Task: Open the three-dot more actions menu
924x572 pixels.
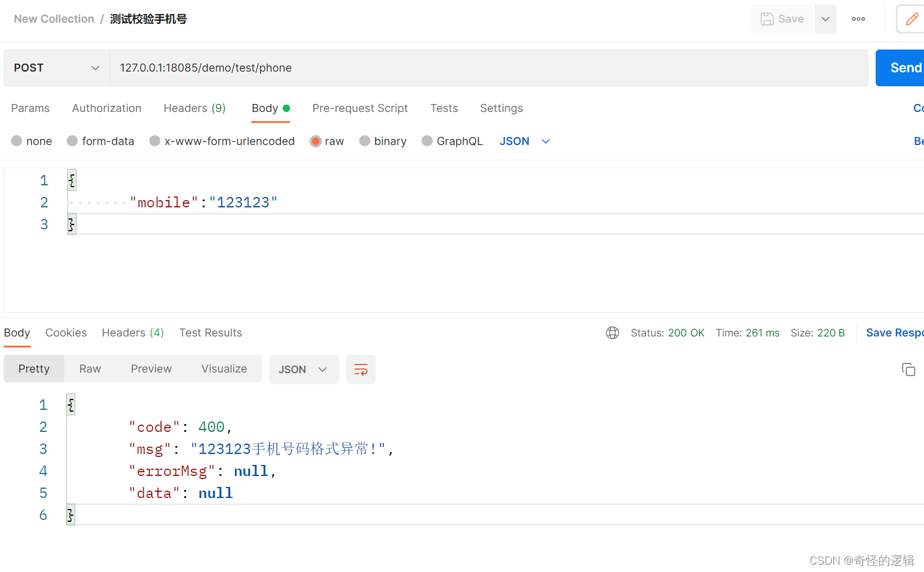Action: pos(859,19)
